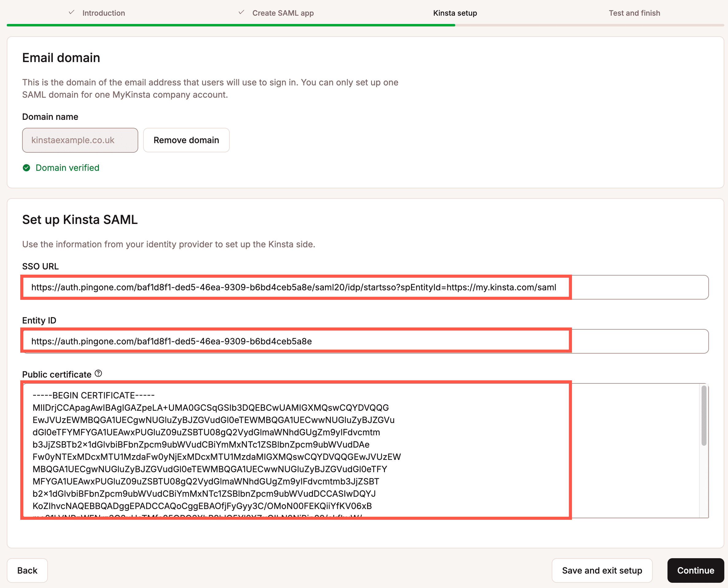
Task: Click the Set up Kinsta SAML heading
Action: point(80,219)
